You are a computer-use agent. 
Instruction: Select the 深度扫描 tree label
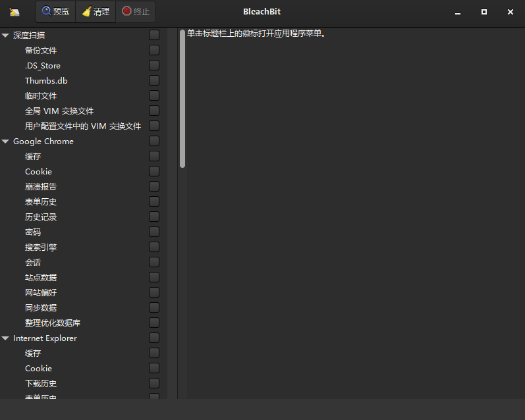[29, 35]
